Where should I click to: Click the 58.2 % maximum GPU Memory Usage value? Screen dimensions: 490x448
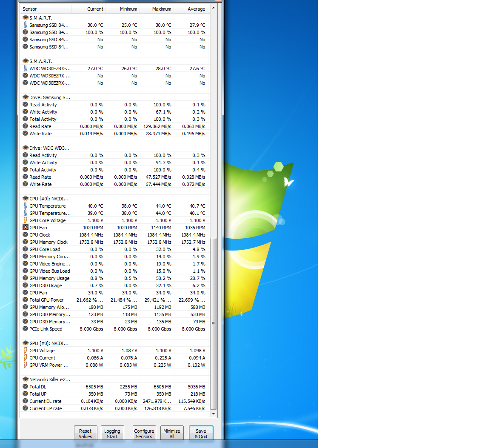pos(163,278)
